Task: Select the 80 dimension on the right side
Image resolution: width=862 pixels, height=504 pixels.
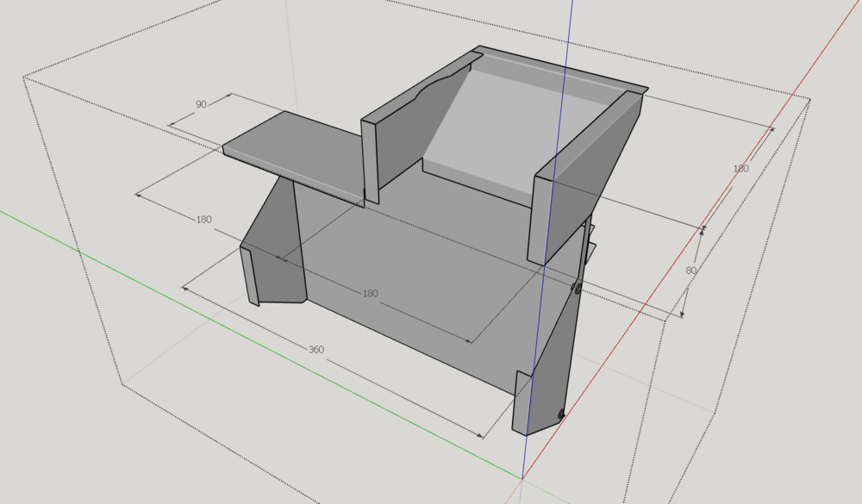Action: [690, 271]
